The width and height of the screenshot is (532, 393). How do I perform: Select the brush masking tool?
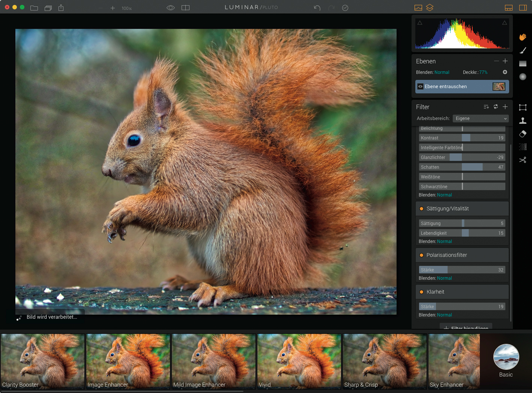click(x=523, y=50)
